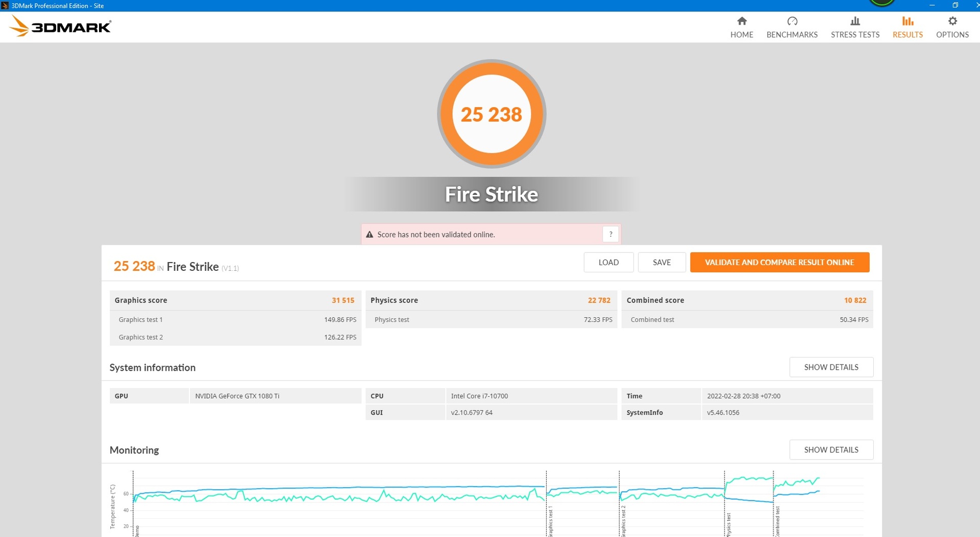
Task: Click the Graphics test 2 marker on monitoring chart
Action: click(x=623, y=521)
